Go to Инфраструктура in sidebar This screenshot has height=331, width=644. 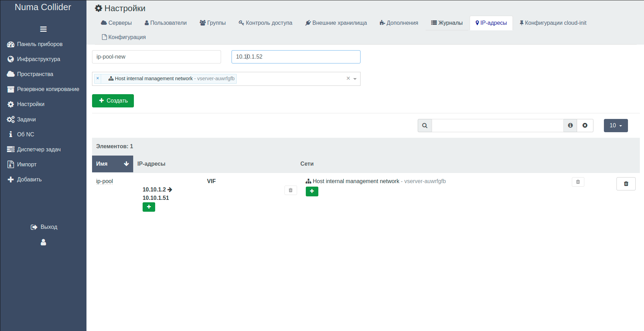[34, 59]
